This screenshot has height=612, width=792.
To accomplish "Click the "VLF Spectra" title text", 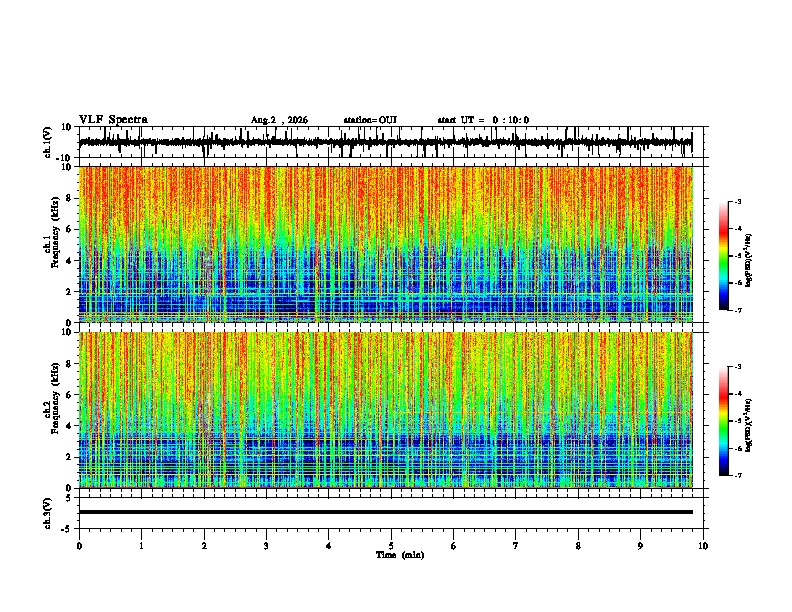I will pyautogui.click(x=113, y=120).
